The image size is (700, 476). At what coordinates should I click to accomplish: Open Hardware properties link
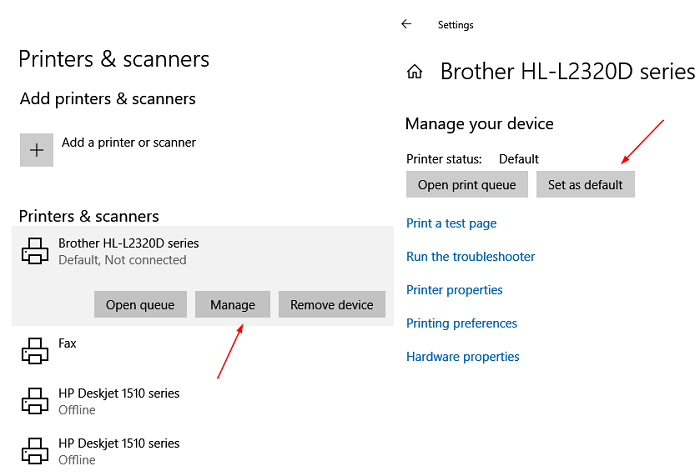[x=463, y=357]
